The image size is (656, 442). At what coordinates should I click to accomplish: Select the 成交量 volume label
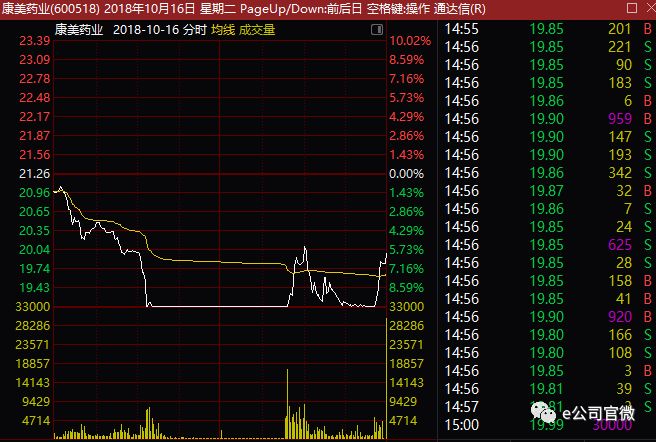(x=257, y=30)
